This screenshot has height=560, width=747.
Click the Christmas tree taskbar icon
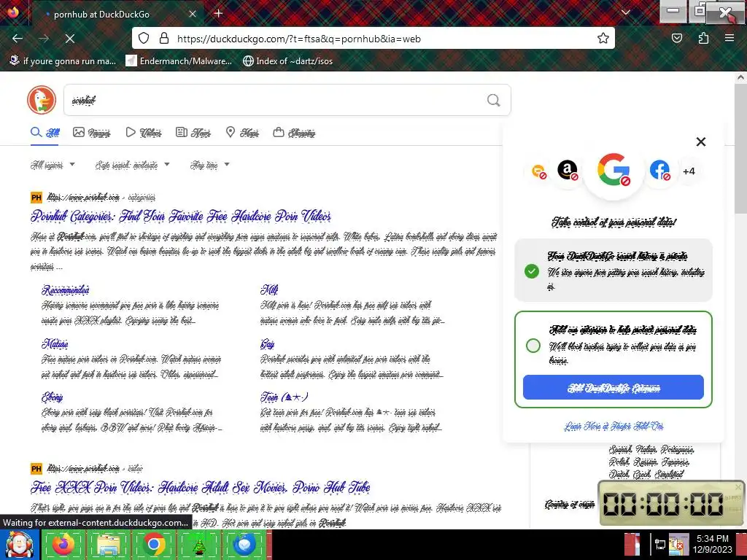tap(198, 545)
